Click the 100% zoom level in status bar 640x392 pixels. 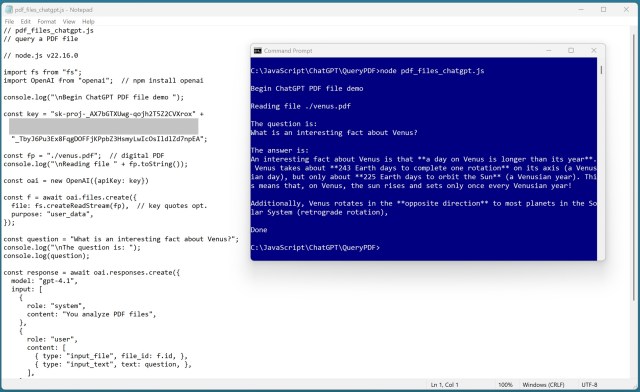(x=505, y=385)
